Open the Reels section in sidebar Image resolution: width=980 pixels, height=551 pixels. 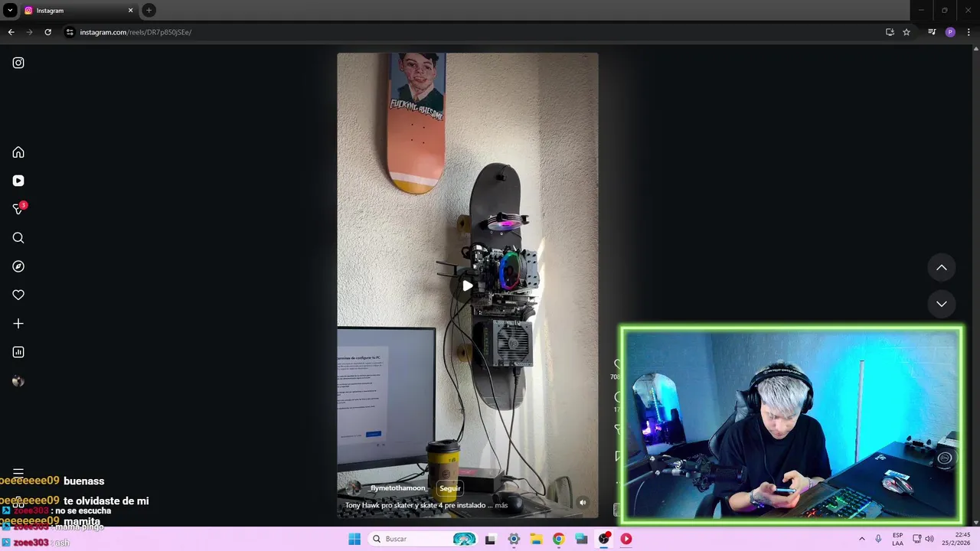pyautogui.click(x=18, y=181)
